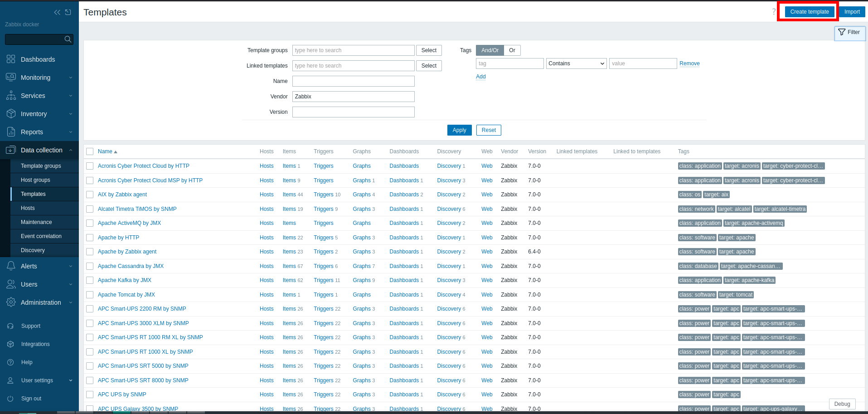Screen dimensions: 868x414
Task: Expand the Administration menu chevron
Action: [71, 302]
